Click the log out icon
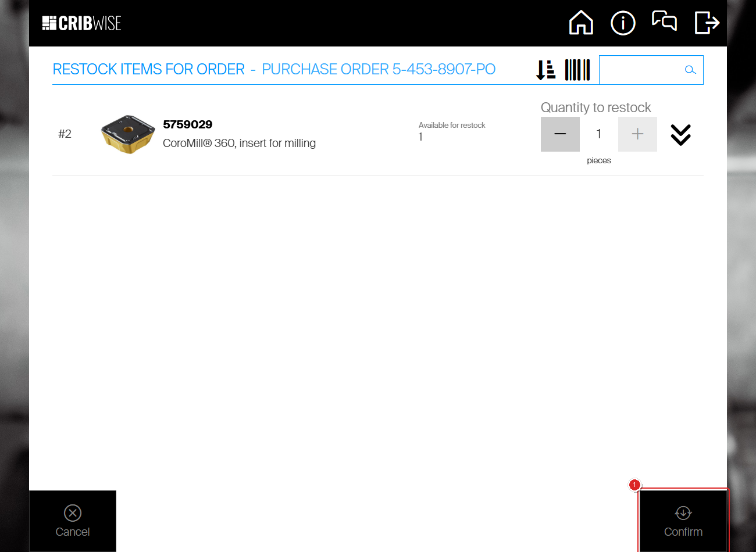This screenshot has height=552, width=756. pos(707,23)
